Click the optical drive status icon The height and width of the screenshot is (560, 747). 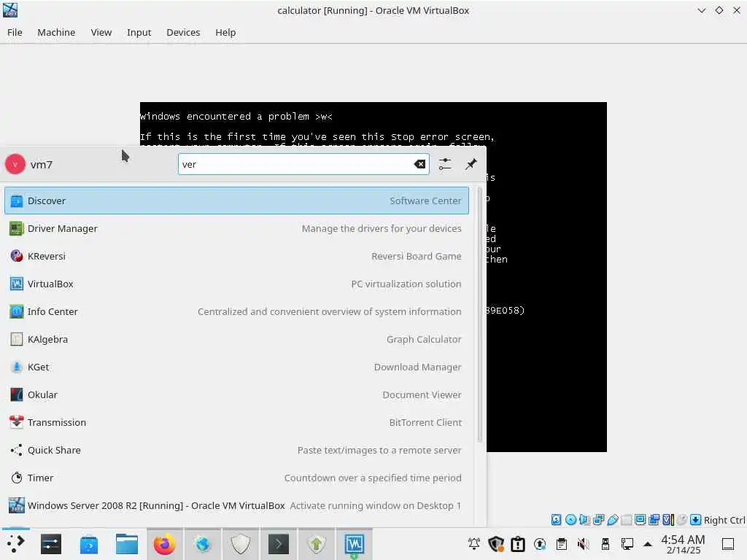570,519
